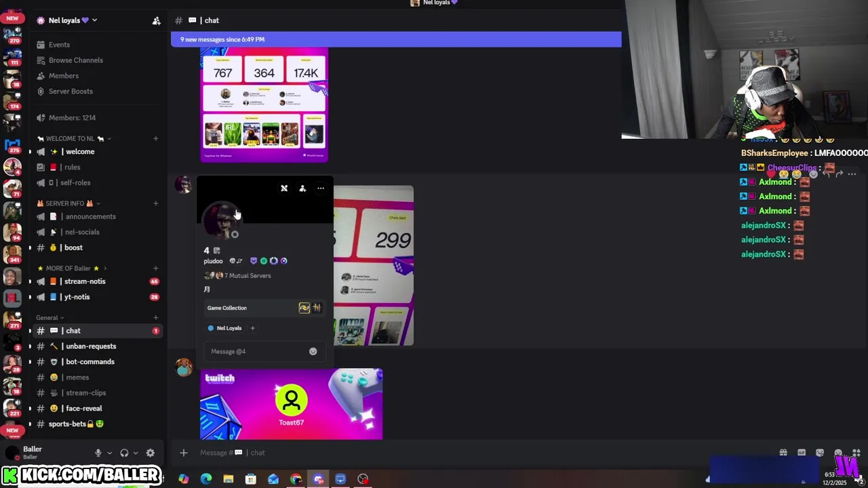Collapse the WELCOME TO NL category
The image size is (868, 488).
tap(75, 138)
